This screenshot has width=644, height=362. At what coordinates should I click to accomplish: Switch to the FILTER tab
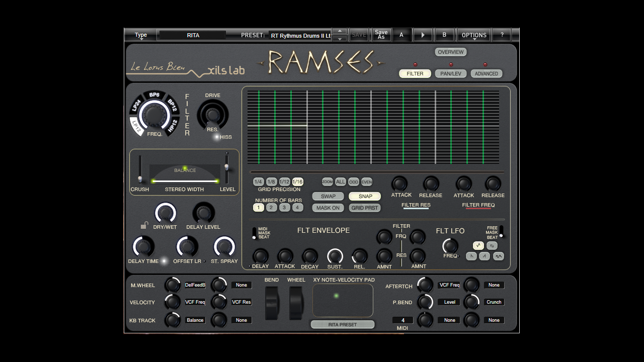415,73
